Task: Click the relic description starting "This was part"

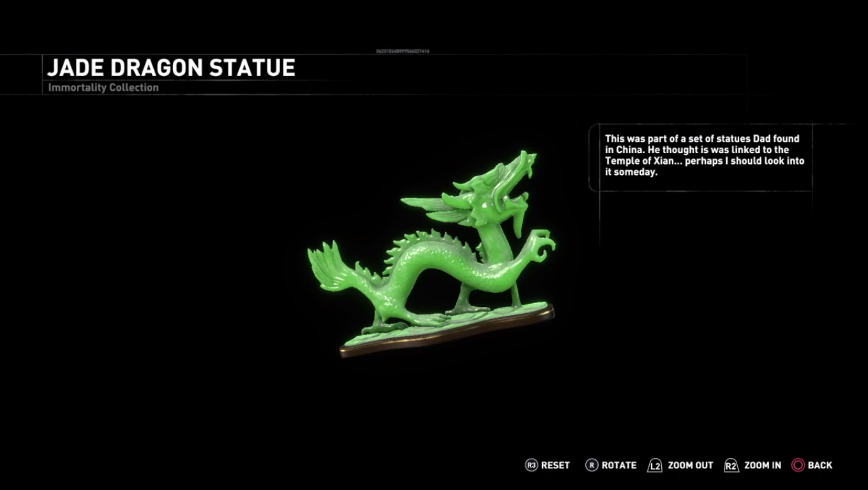Action: click(x=705, y=155)
